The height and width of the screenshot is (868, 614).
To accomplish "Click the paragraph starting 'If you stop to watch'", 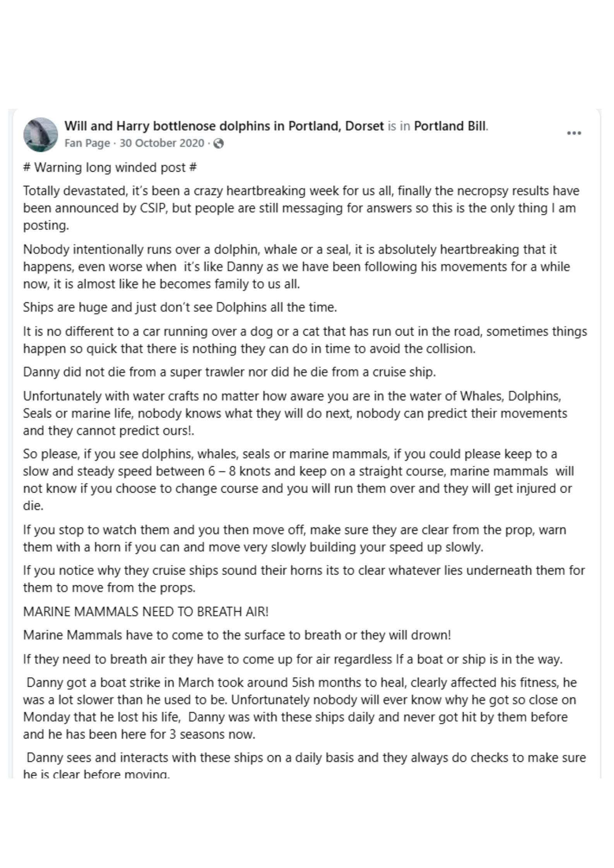I will point(294,538).
